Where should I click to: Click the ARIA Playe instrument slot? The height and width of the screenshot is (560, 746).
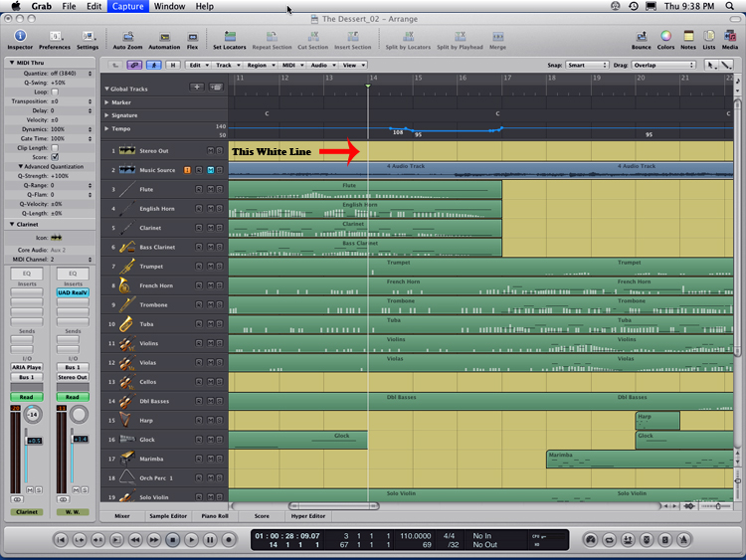(x=27, y=367)
